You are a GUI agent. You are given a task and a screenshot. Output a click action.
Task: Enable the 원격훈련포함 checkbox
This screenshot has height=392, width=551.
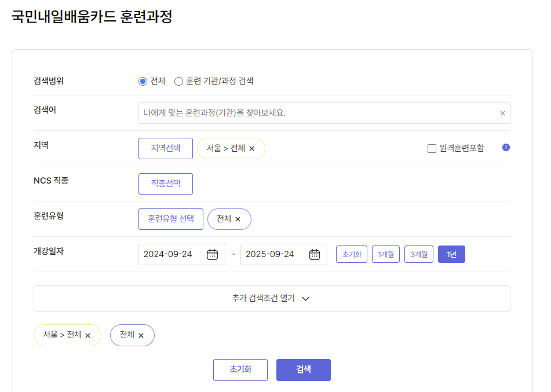[431, 148]
